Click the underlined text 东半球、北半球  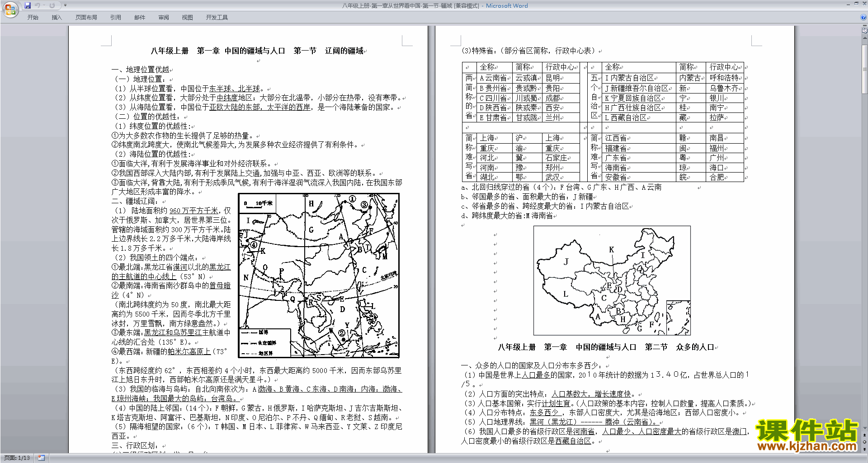[235, 89]
